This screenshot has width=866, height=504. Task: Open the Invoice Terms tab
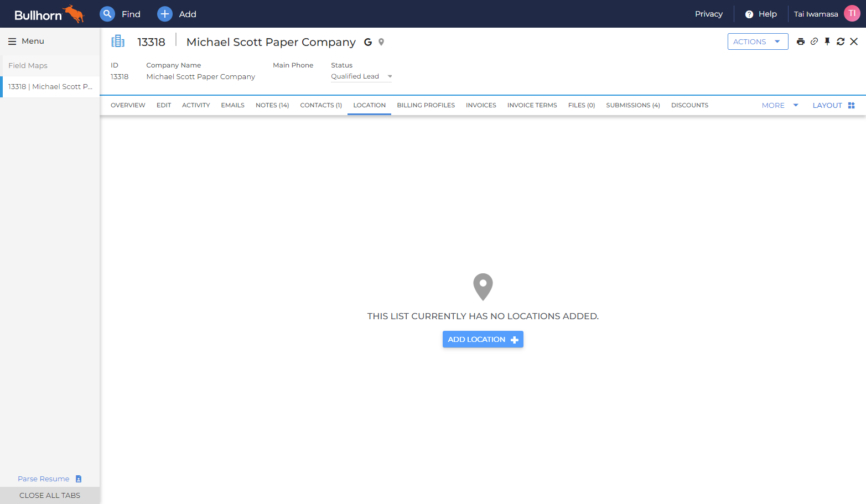coord(532,105)
